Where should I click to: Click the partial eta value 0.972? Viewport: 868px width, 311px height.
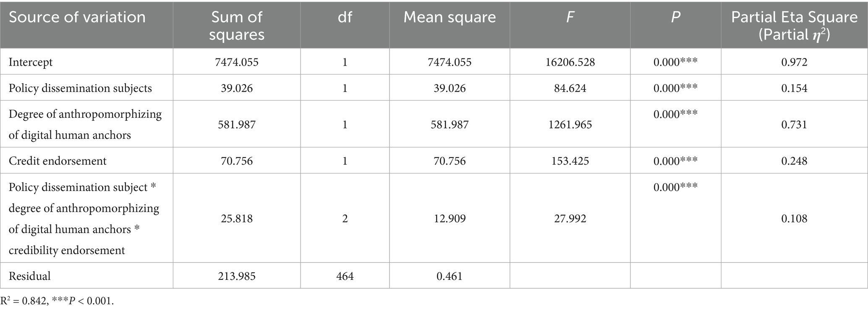794,62
